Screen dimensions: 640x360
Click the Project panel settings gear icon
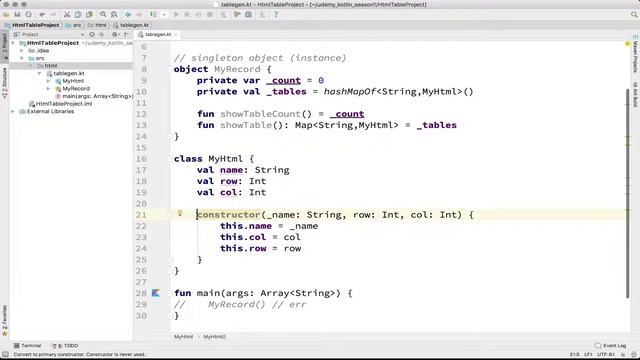pyautogui.click(x=115, y=35)
